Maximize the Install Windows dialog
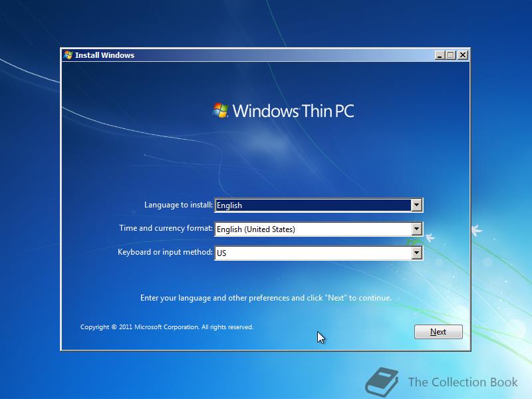The width and height of the screenshot is (532, 399). pos(451,55)
